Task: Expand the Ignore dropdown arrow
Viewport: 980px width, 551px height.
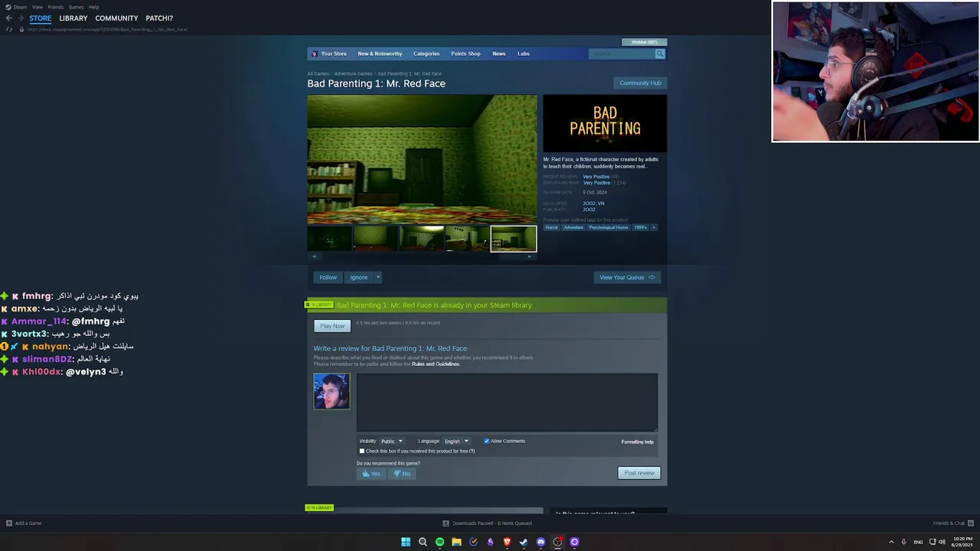Action: [x=377, y=278]
